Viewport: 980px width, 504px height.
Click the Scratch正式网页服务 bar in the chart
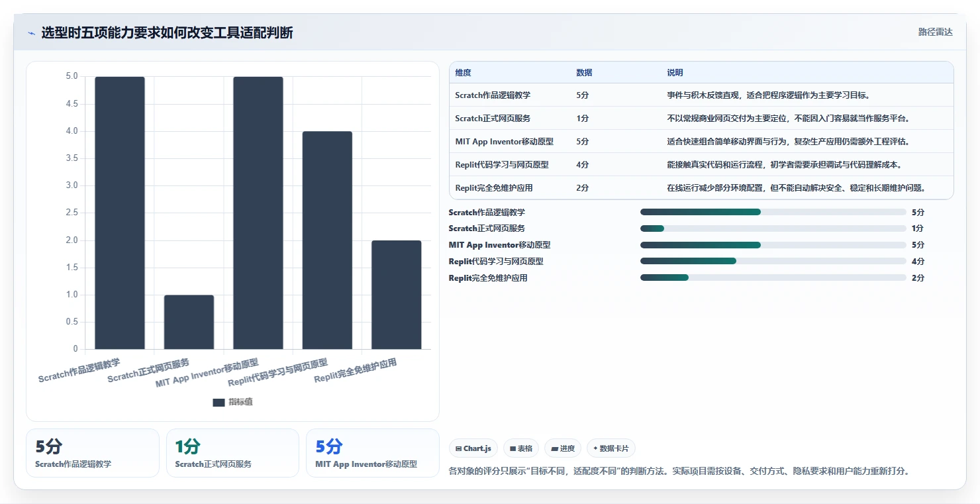(x=189, y=322)
